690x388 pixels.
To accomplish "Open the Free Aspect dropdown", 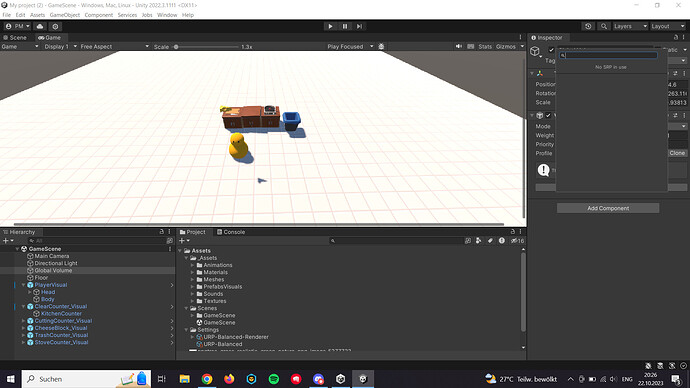I will click(114, 46).
